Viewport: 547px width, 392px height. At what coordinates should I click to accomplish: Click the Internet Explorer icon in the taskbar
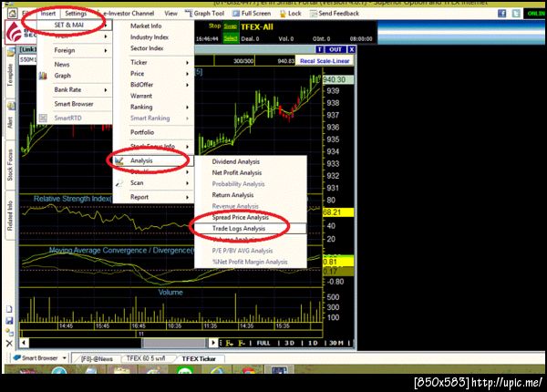pyautogui.click(x=217, y=371)
